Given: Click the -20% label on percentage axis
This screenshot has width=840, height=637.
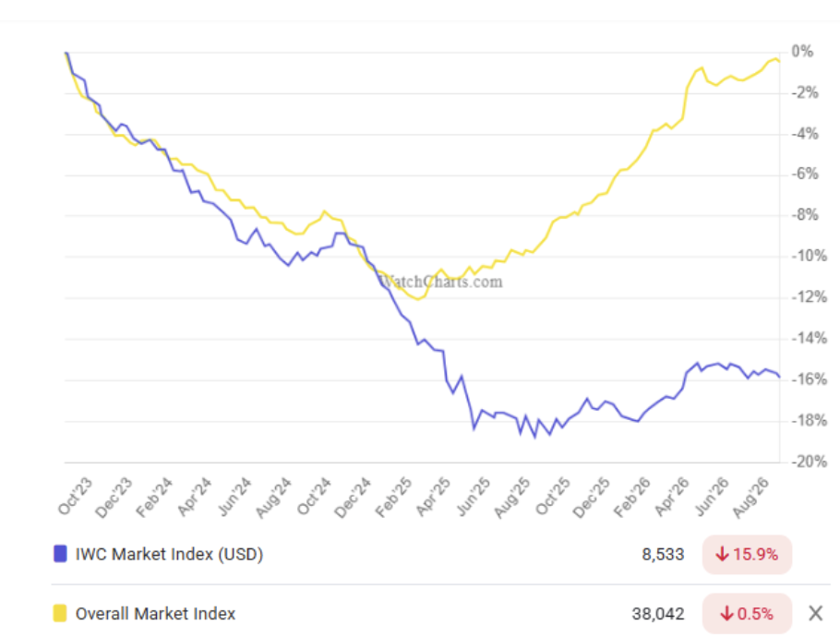Looking at the screenshot, I should pyautogui.click(x=809, y=462).
